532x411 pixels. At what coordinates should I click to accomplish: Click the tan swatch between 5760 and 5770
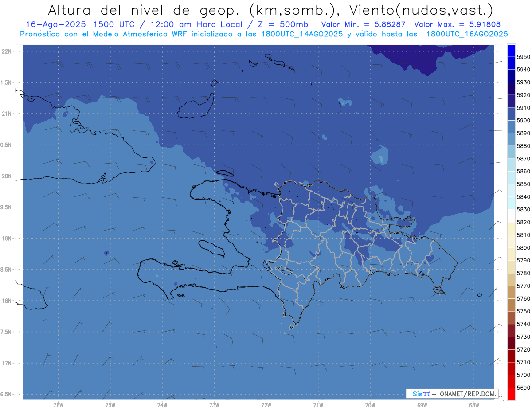click(x=511, y=292)
